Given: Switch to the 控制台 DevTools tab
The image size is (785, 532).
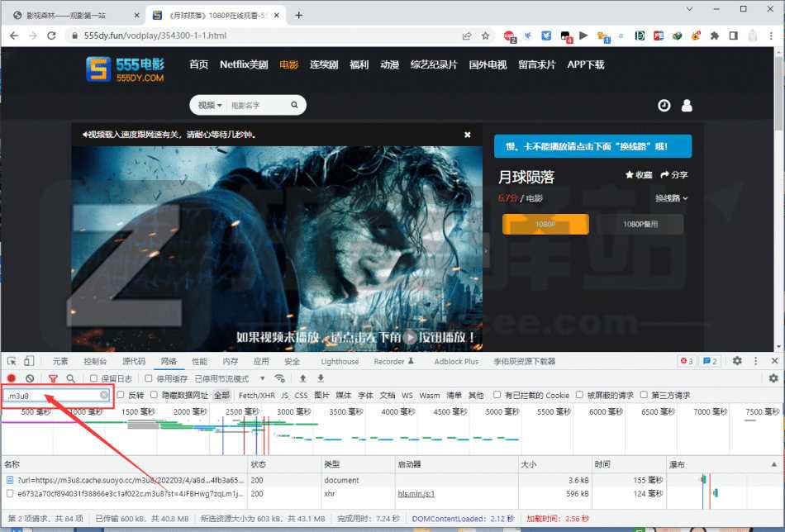Looking at the screenshot, I should [x=94, y=360].
